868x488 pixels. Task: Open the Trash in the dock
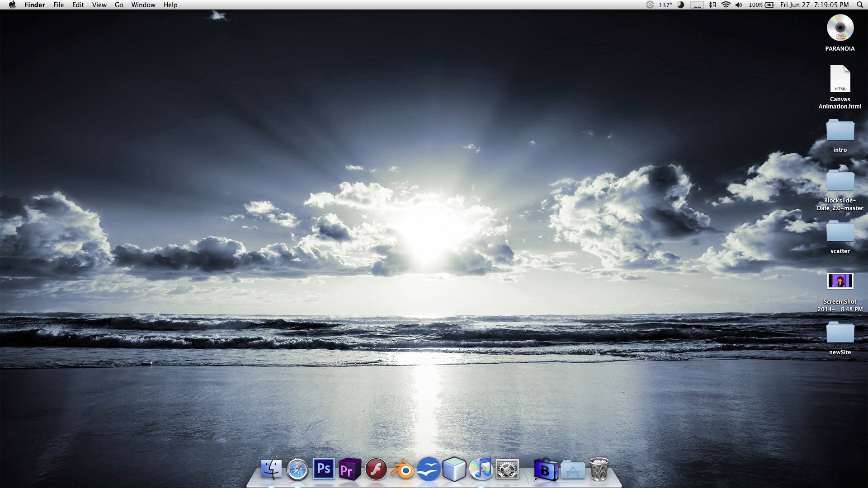click(599, 469)
